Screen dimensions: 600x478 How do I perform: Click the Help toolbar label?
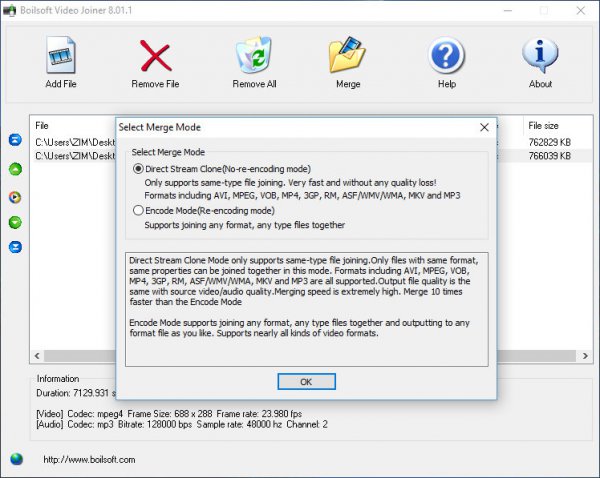tap(447, 84)
